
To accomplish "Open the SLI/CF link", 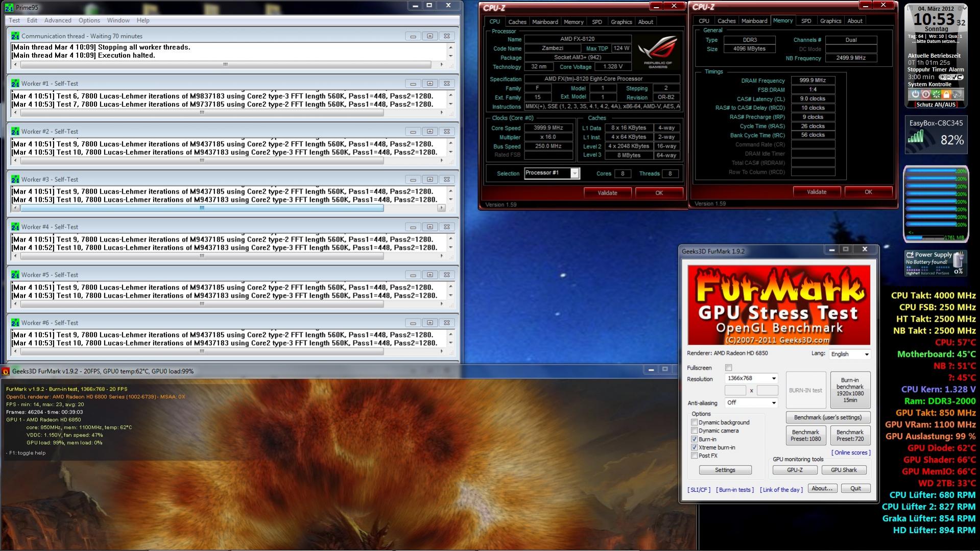I will [699, 490].
